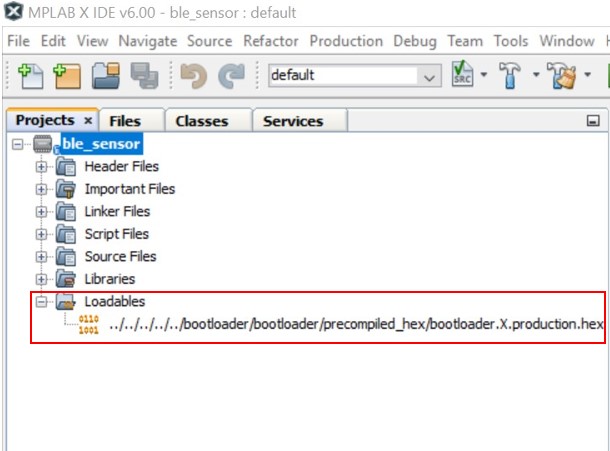Screen dimensions: 610x451
Task: Expand the Header Files folder
Action: [42, 167]
